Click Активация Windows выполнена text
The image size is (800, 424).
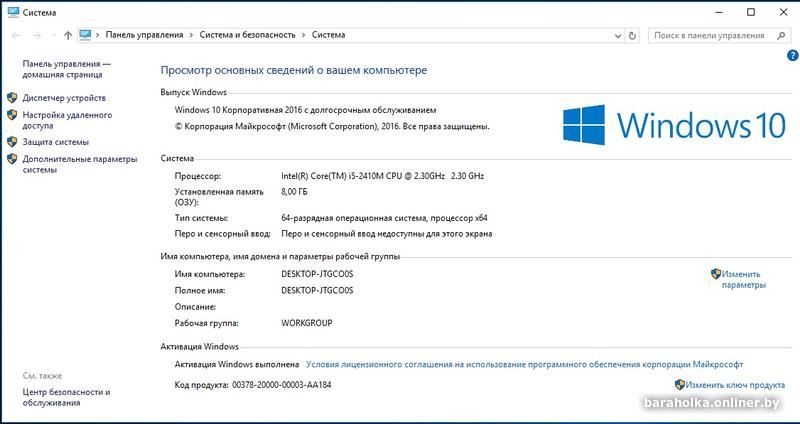tap(237, 364)
